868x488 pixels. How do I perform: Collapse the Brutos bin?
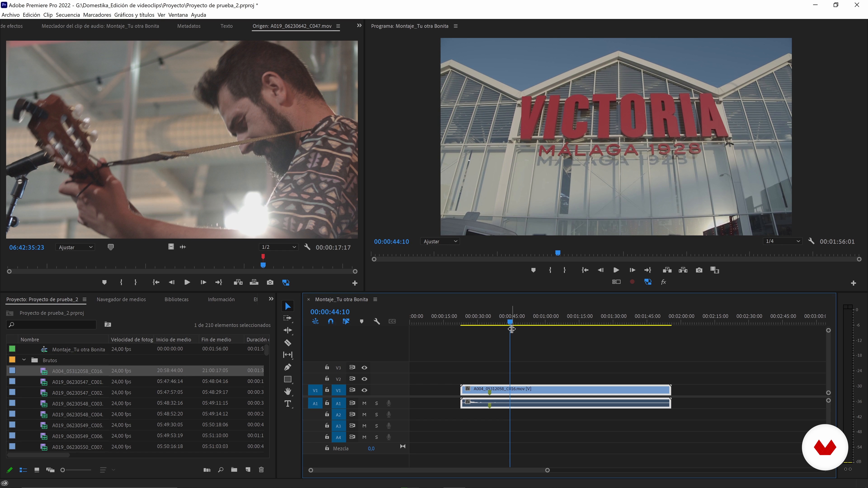point(24,360)
